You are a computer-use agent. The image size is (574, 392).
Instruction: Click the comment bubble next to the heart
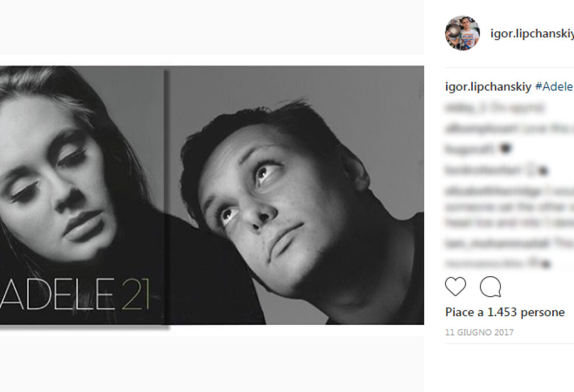(491, 287)
